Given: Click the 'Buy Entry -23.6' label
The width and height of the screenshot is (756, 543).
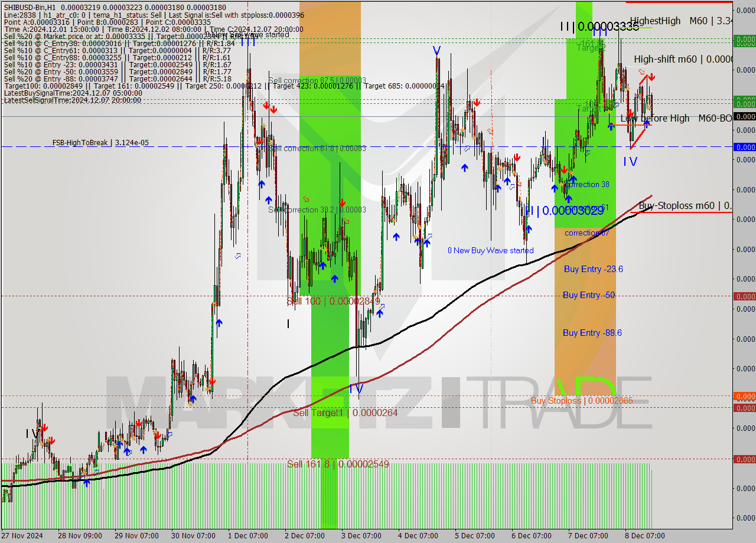Looking at the screenshot, I should pyautogui.click(x=593, y=269).
